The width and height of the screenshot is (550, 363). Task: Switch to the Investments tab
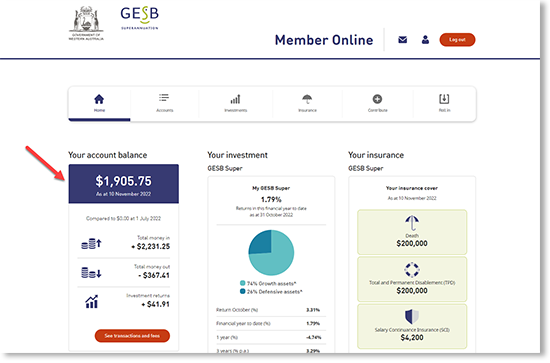click(x=236, y=104)
